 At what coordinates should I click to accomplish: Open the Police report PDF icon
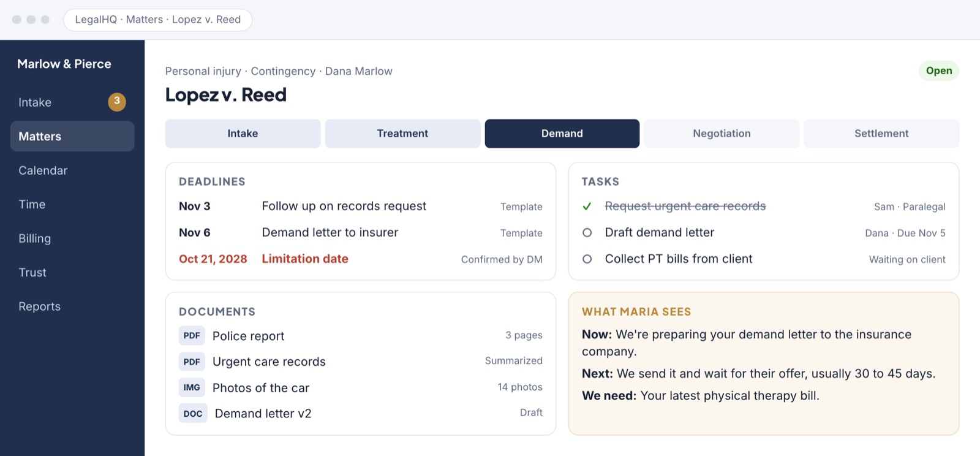[192, 336]
